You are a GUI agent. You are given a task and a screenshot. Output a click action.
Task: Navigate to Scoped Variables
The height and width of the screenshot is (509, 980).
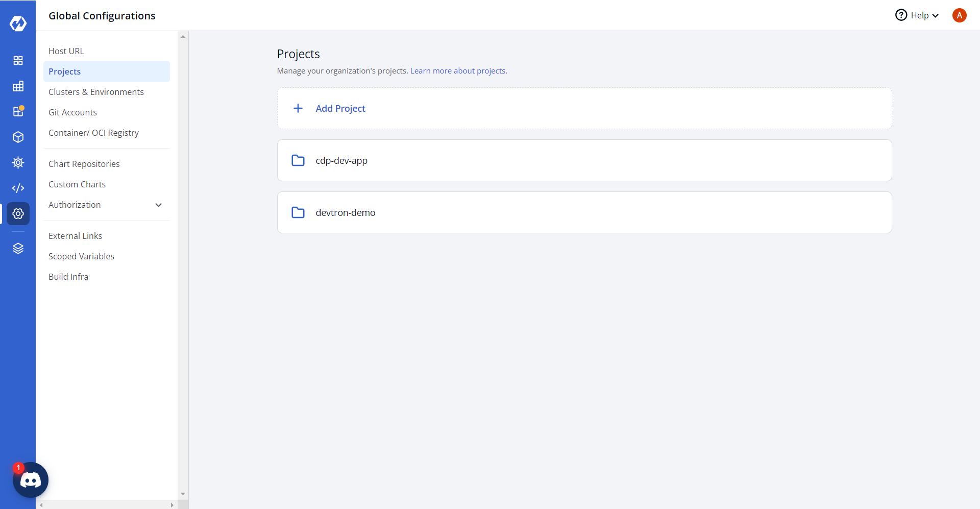(81, 256)
